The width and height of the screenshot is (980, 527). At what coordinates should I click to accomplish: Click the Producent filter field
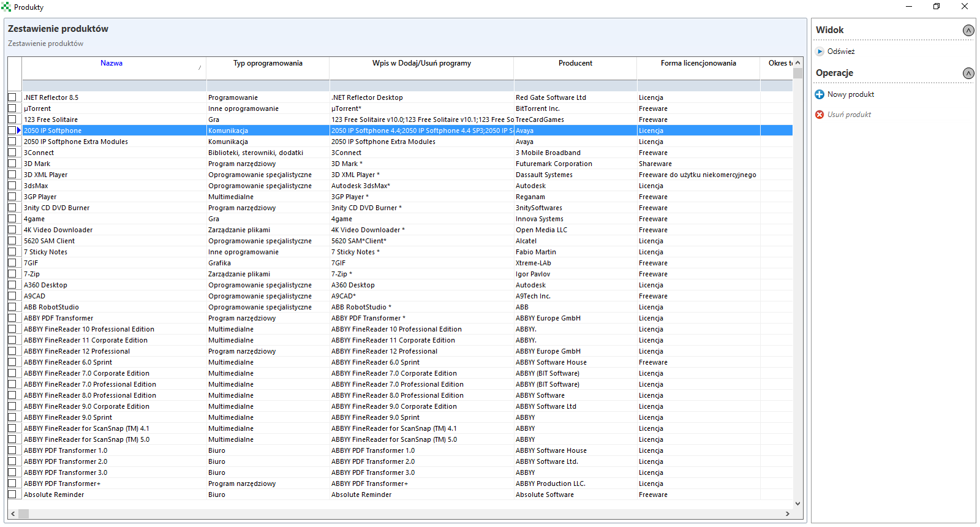tap(575, 86)
